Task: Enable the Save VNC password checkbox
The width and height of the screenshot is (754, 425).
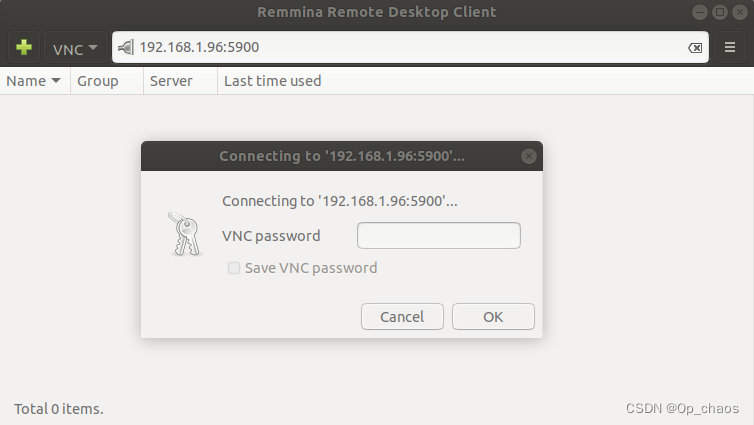Action: [x=234, y=268]
